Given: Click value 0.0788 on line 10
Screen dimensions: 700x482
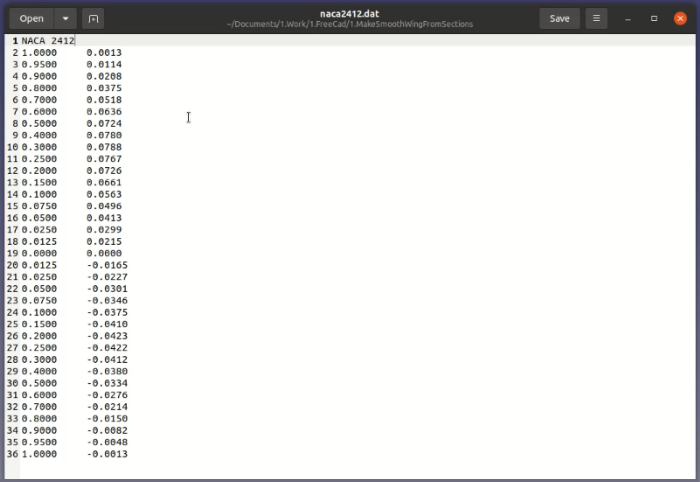Looking at the screenshot, I should tap(104, 147).
